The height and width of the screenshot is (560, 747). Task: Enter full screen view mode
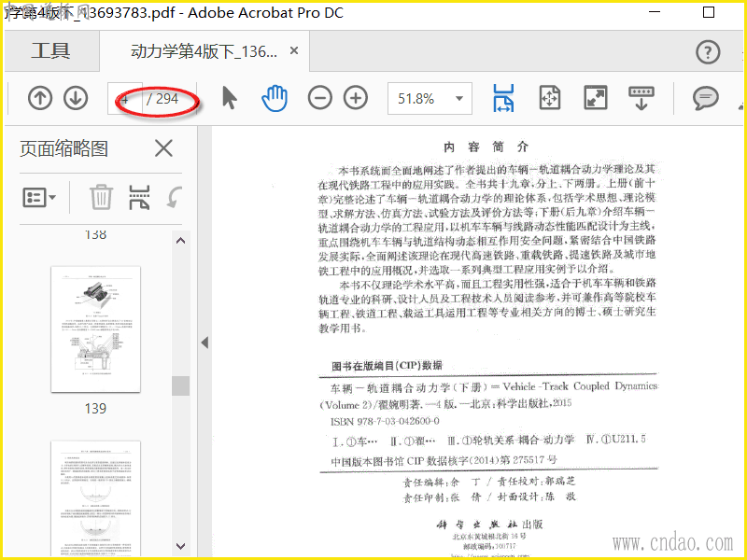pyautogui.click(x=596, y=98)
